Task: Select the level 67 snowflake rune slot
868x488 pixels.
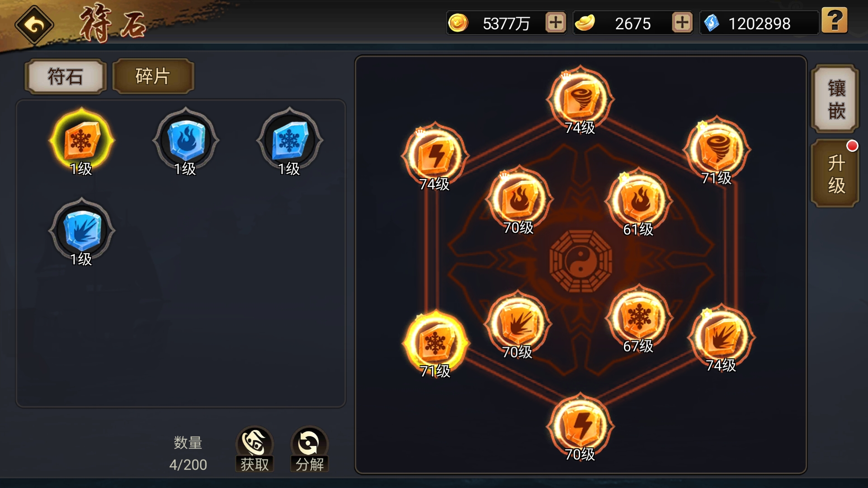Action: pos(638,319)
